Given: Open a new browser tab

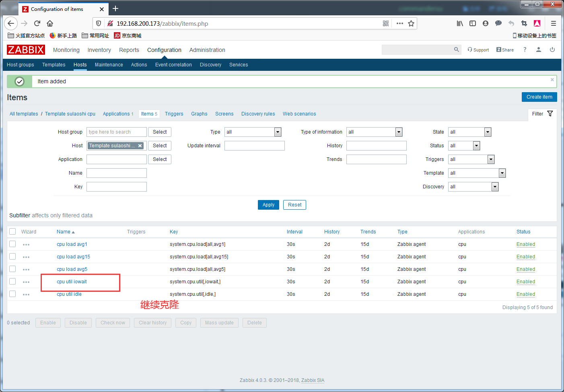Looking at the screenshot, I should 115,8.
